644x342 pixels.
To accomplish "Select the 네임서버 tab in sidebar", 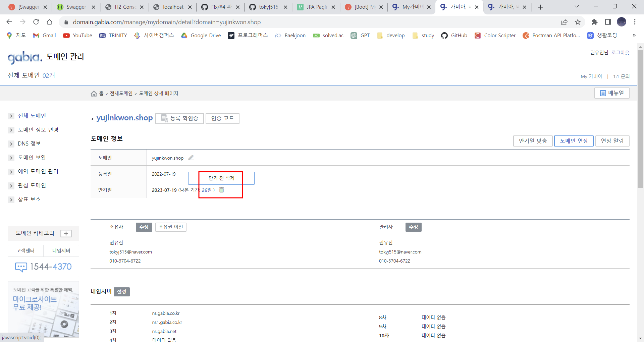I will [61, 251].
